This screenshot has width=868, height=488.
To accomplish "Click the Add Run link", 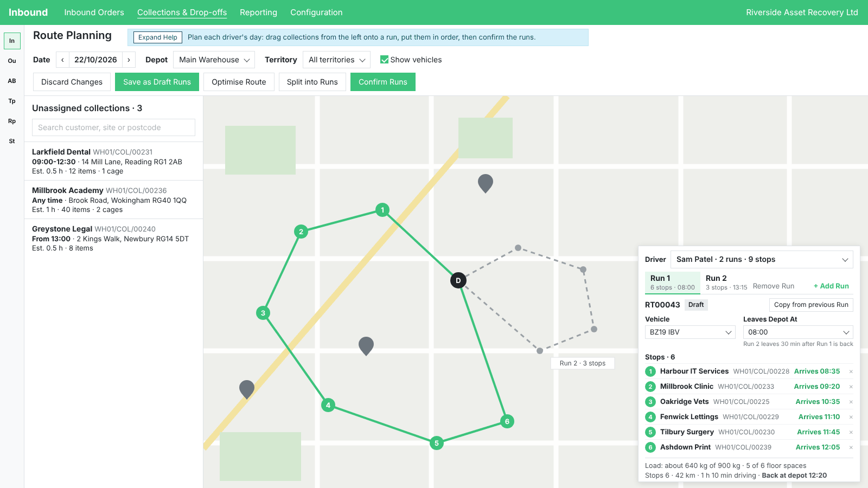I will click(x=831, y=286).
